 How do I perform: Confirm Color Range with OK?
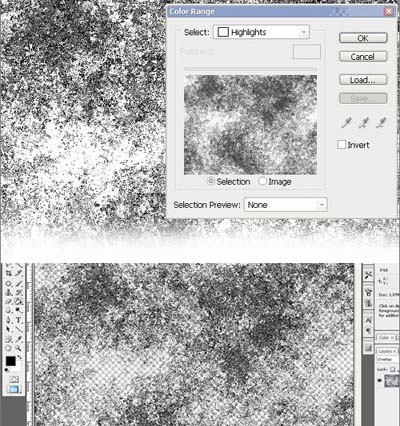point(363,38)
